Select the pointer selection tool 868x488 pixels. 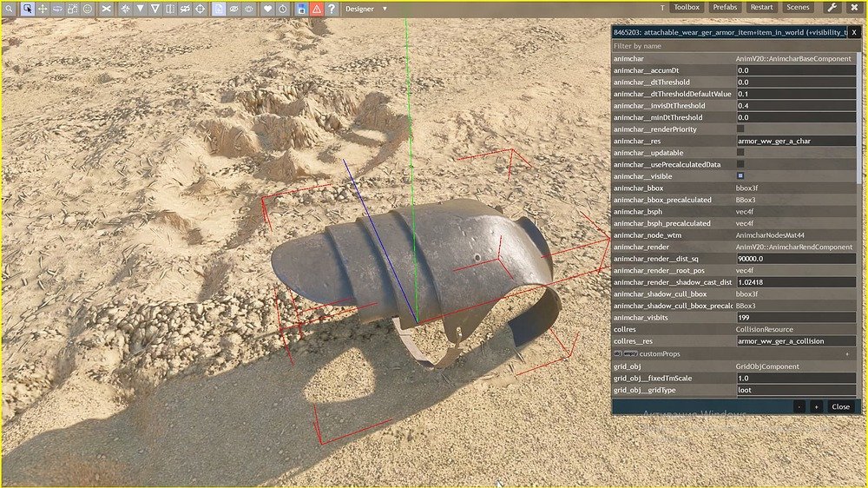[27, 9]
